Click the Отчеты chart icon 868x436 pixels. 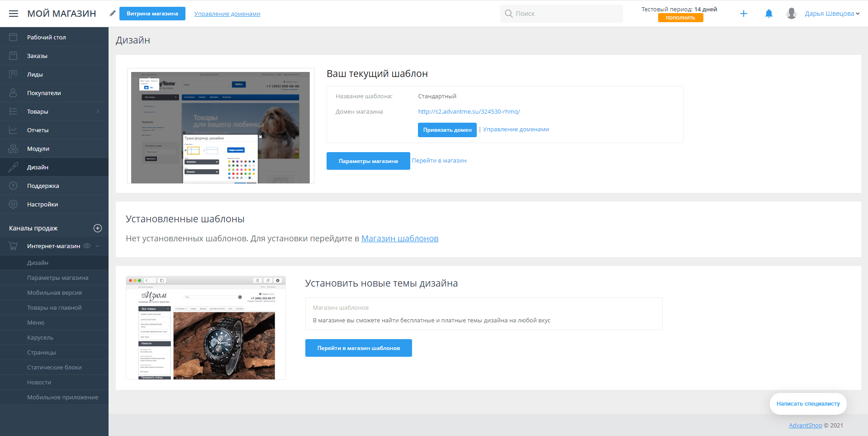click(13, 130)
